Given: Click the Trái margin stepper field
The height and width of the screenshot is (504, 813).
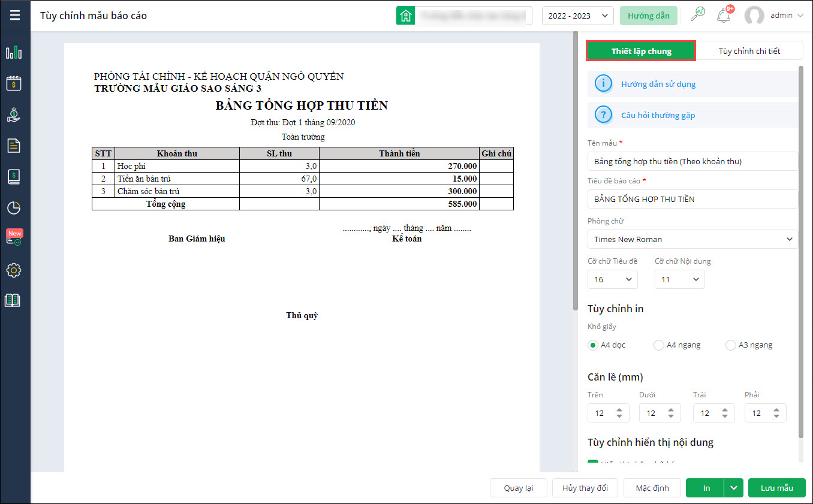Looking at the screenshot, I should pos(713,413).
